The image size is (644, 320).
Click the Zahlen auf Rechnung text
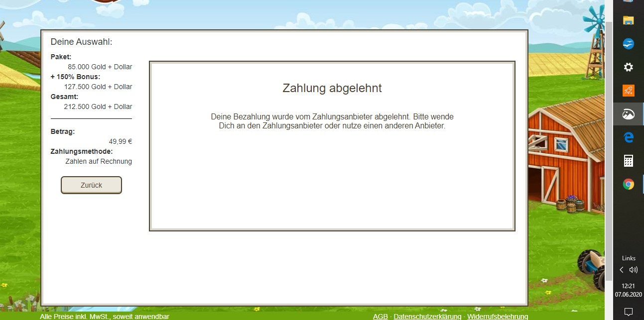(x=99, y=161)
